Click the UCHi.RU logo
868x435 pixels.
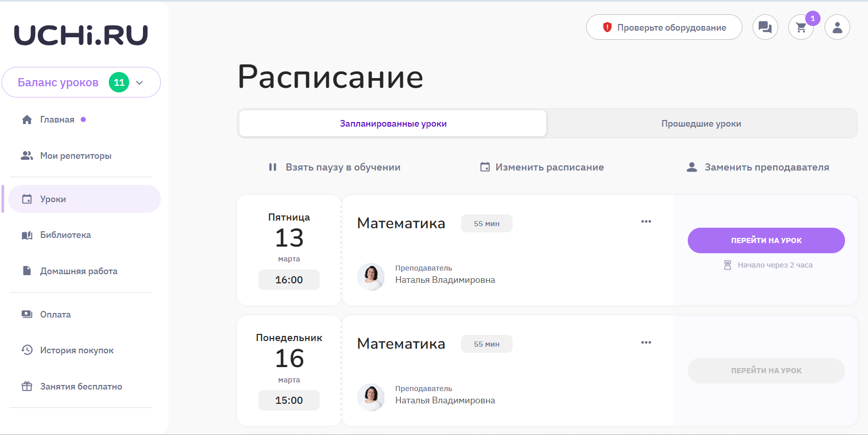click(x=81, y=35)
